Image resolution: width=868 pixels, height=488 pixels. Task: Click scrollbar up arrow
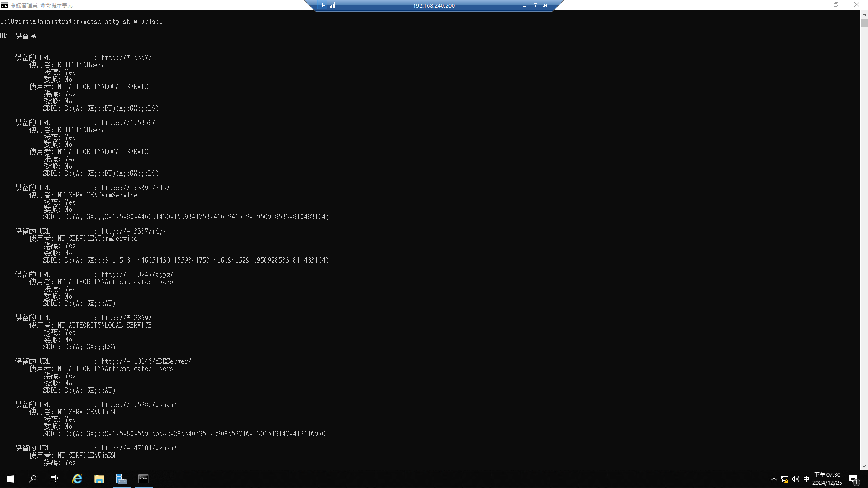pos(864,14)
